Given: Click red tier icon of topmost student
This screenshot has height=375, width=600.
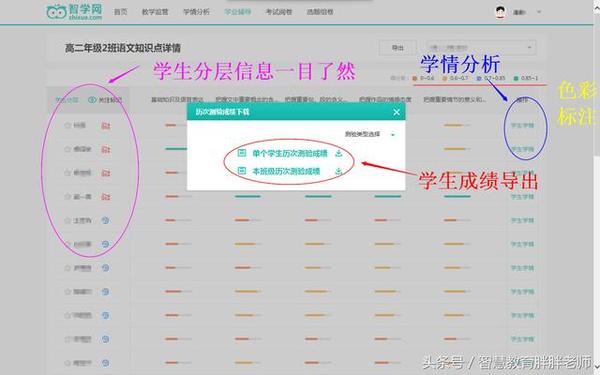Looking at the screenshot, I should [x=106, y=126].
